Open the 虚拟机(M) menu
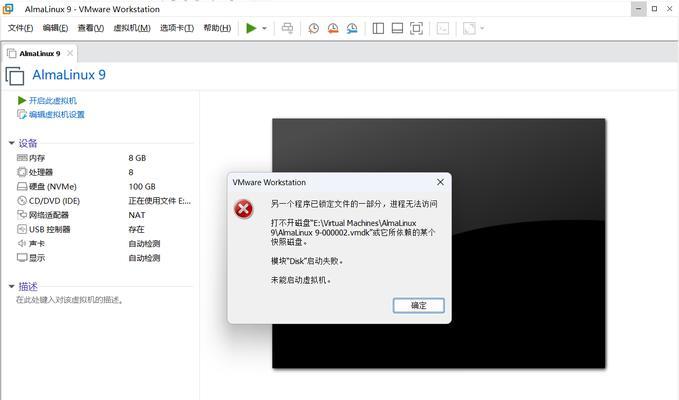The image size is (679, 400). pyautogui.click(x=132, y=28)
